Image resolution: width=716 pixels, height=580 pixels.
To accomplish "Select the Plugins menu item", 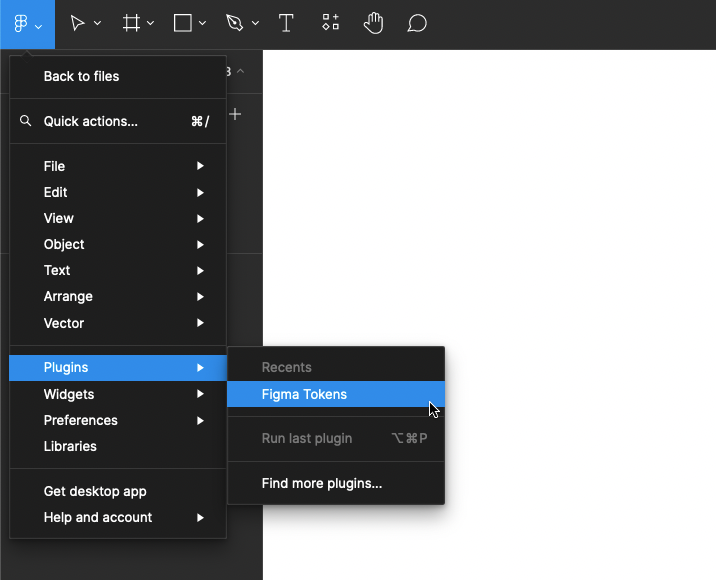I will point(118,368).
